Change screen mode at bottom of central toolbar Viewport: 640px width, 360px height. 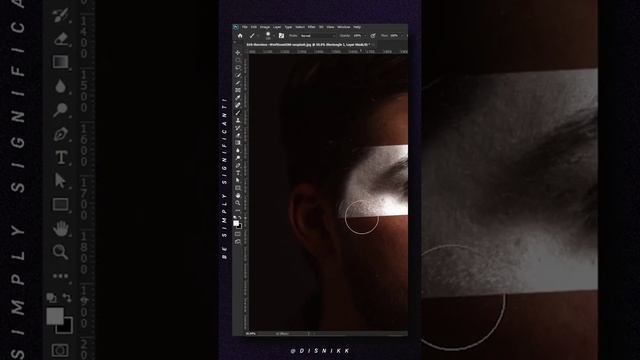click(x=238, y=241)
